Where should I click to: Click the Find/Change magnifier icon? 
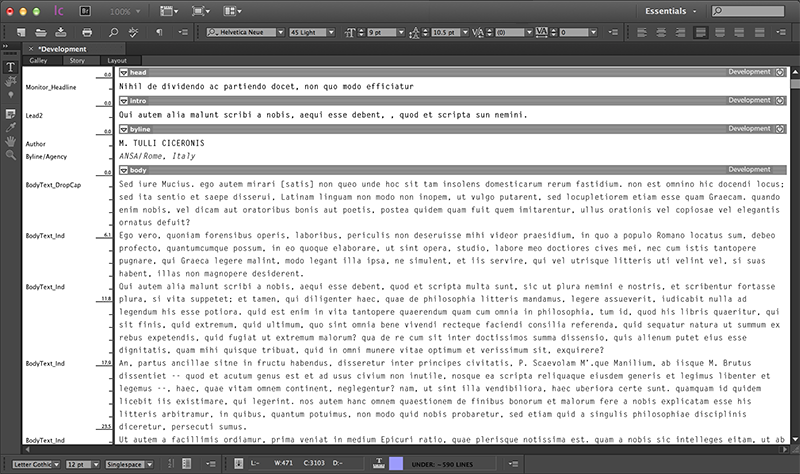pos(113,32)
